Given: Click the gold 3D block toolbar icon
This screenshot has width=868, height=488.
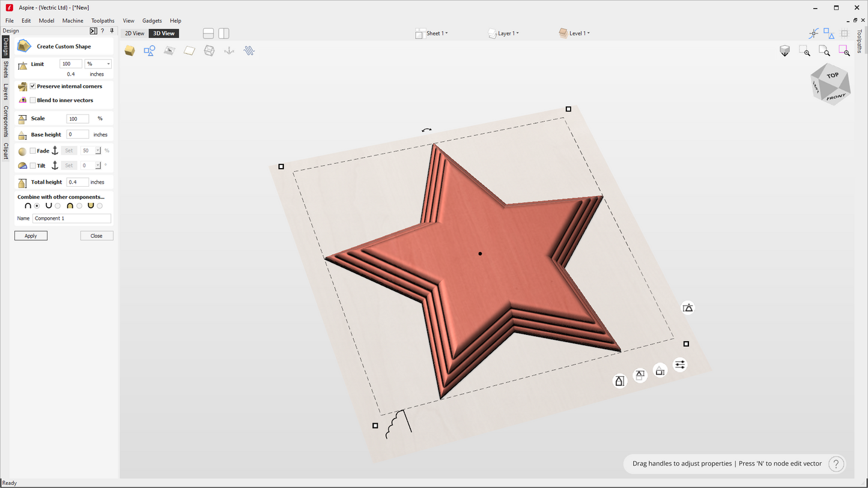Looking at the screenshot, I should 130,51.
